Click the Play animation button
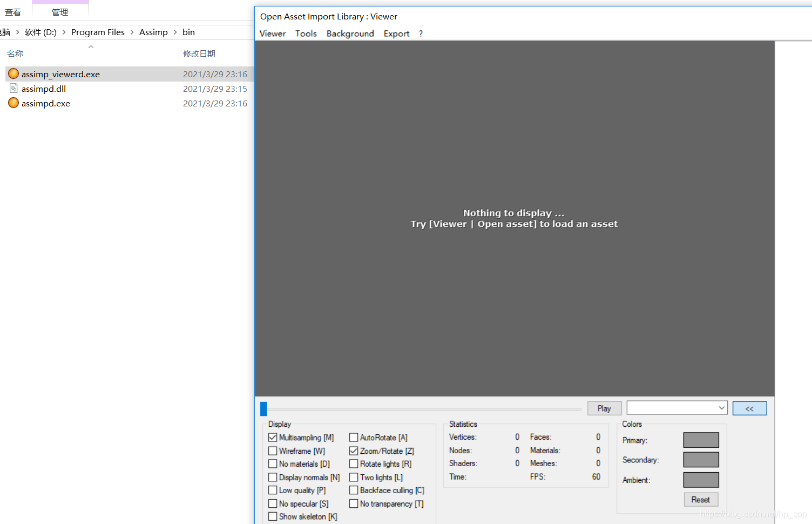Image resolution: width=812 pixels, height=524 pixels. coord(604,408)
